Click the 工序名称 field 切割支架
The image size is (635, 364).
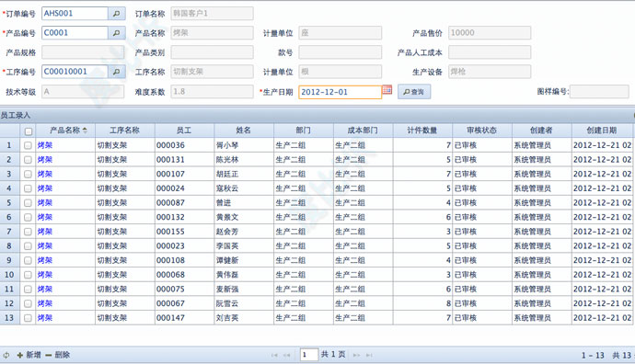click(213, 72)
